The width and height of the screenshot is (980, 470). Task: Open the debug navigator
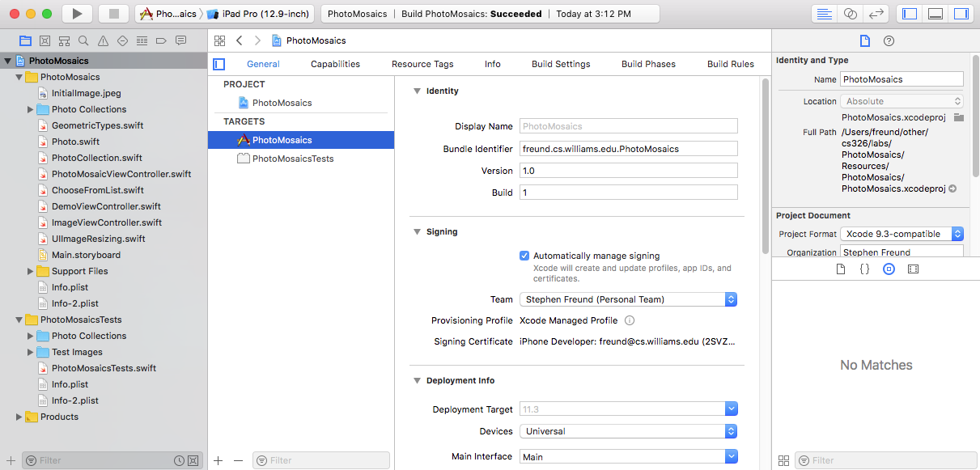coord(142,40)
